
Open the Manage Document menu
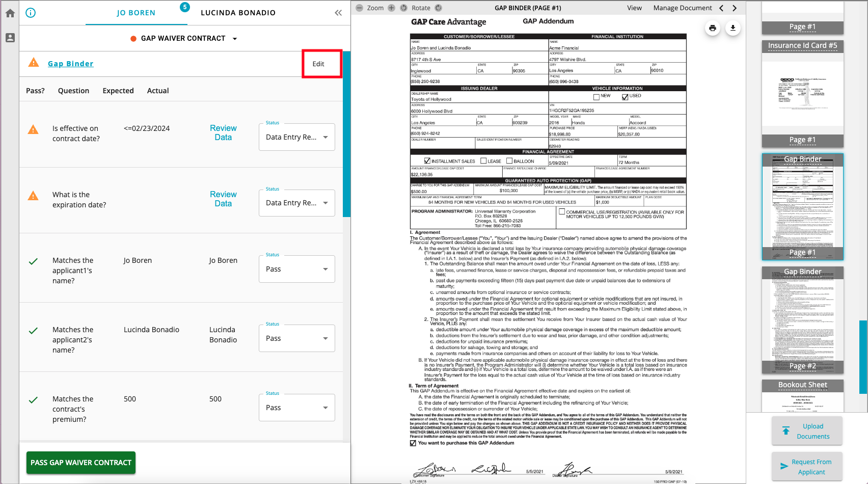pos(683,8)
